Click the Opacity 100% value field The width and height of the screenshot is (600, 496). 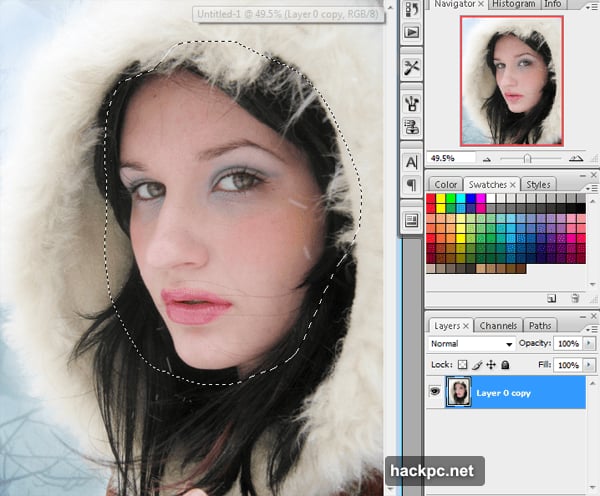[568, 344]
